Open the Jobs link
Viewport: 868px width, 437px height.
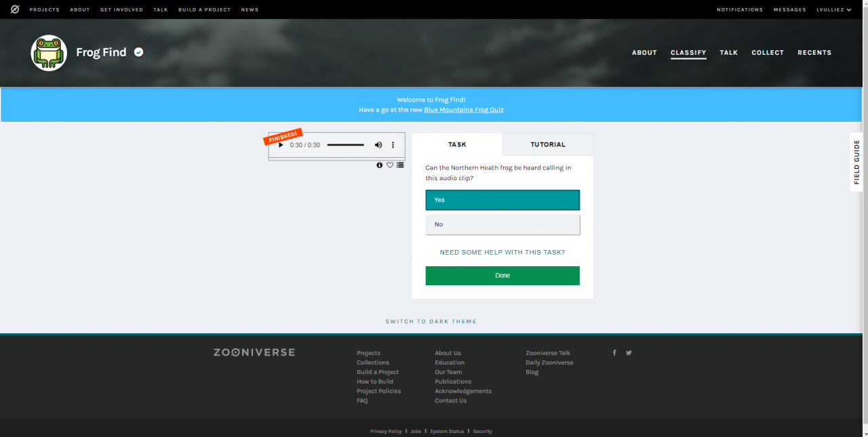[416, 432]
